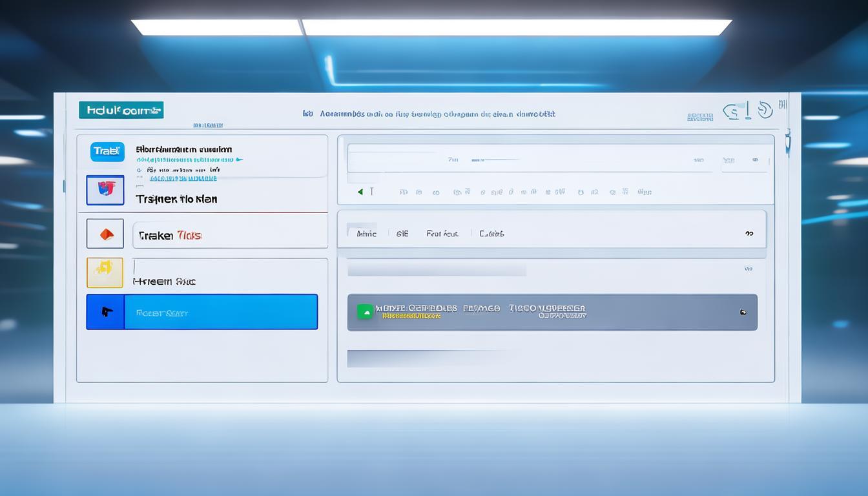Viewport: 868px width, 496px height.
Task: Click the teal logo in top-left header
Action: click(x=121, y=110)
